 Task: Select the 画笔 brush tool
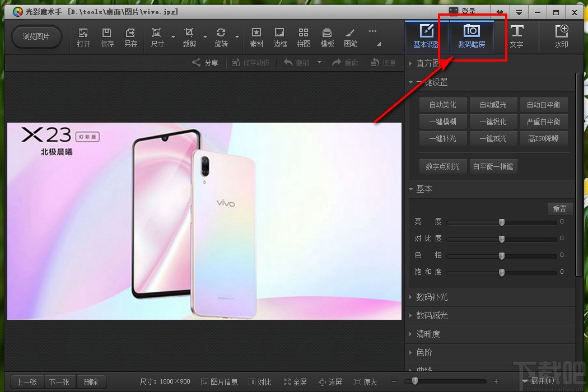(351, 38)
